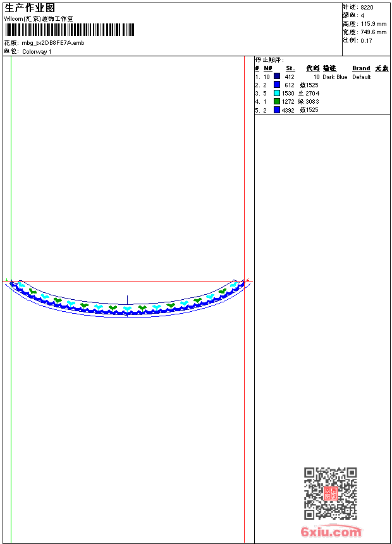This screenshot has width=392, height=544.
Task: Click the thread code 1525 in row 2
Action: (312, 85)
